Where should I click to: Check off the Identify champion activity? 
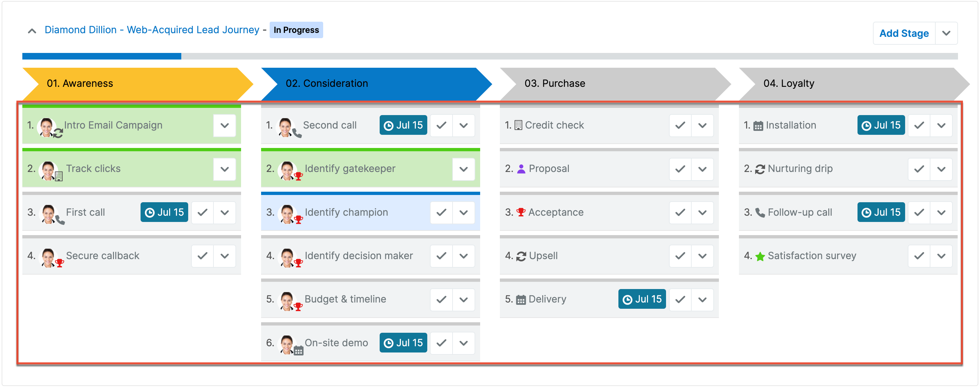[x=441, y=212]
